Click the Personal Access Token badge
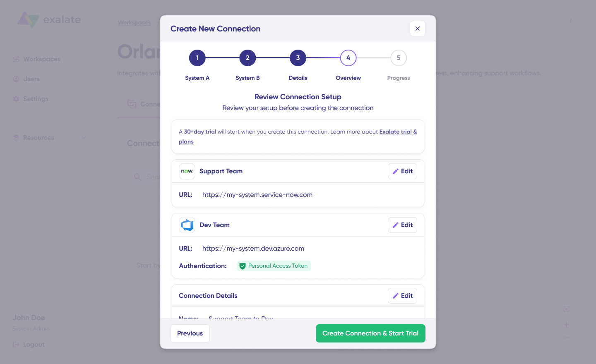The width and height of the screenshot is (596, 364). click(x=274, y=266)
